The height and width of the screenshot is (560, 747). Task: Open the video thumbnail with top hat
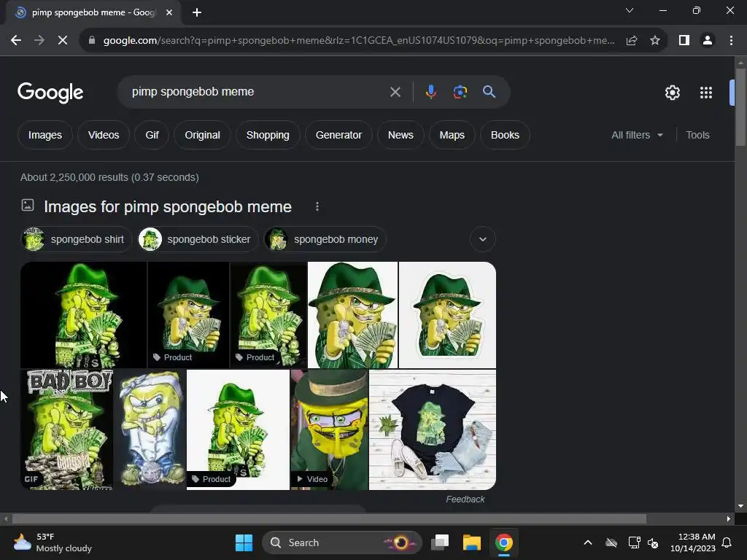329,429
